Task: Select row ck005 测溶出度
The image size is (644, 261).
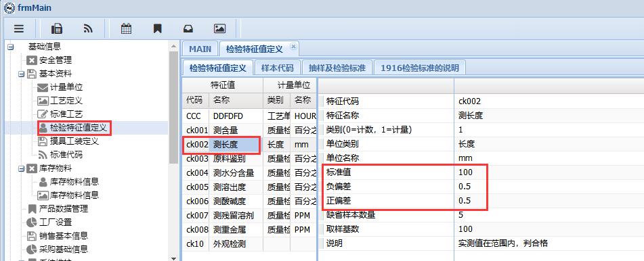Action: [249, 187]
